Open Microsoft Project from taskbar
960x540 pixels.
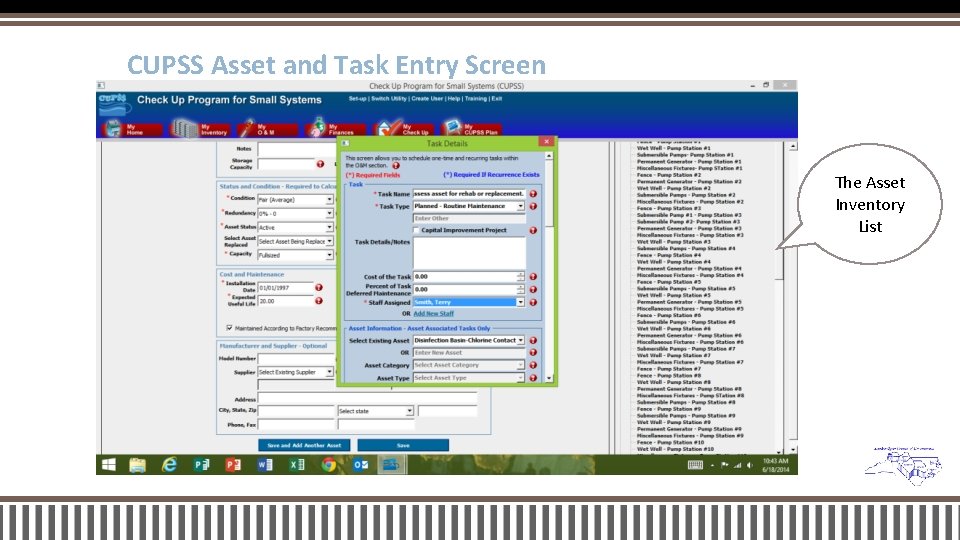[201, 465]
